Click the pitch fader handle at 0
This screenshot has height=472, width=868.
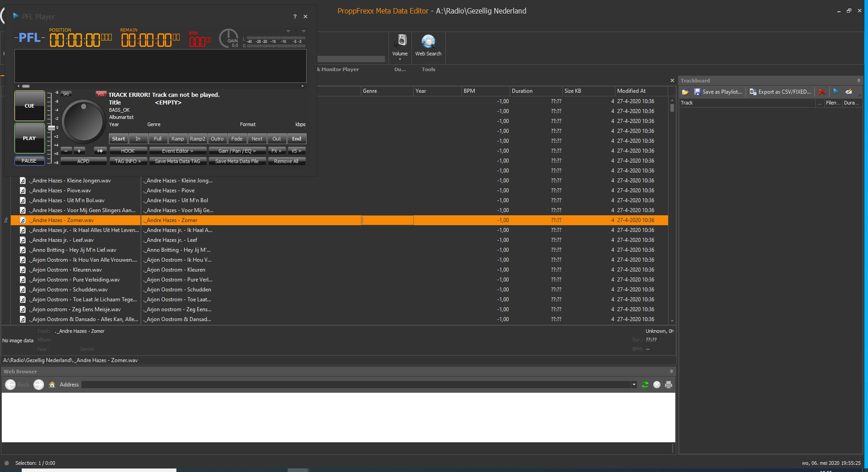point(51,128)
